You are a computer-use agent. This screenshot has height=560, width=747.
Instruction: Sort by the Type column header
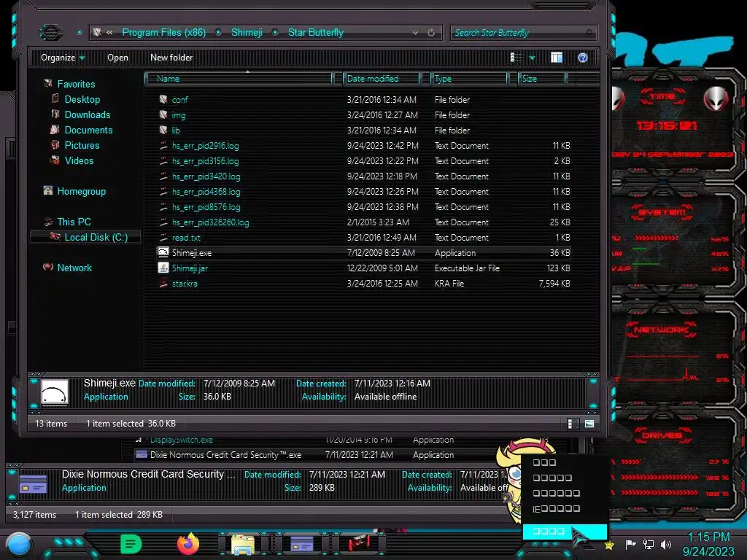tap(469, 79)
